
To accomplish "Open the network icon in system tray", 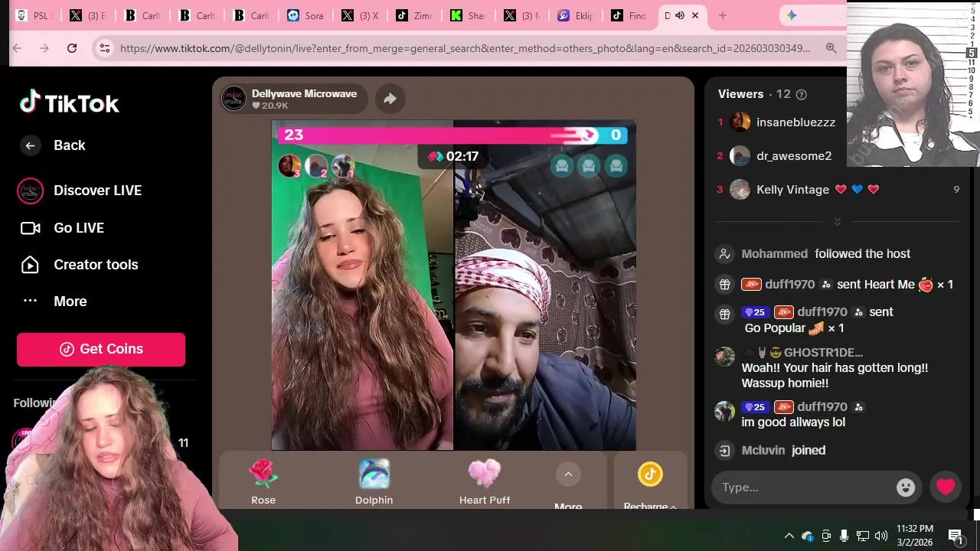I will point(863,536).
